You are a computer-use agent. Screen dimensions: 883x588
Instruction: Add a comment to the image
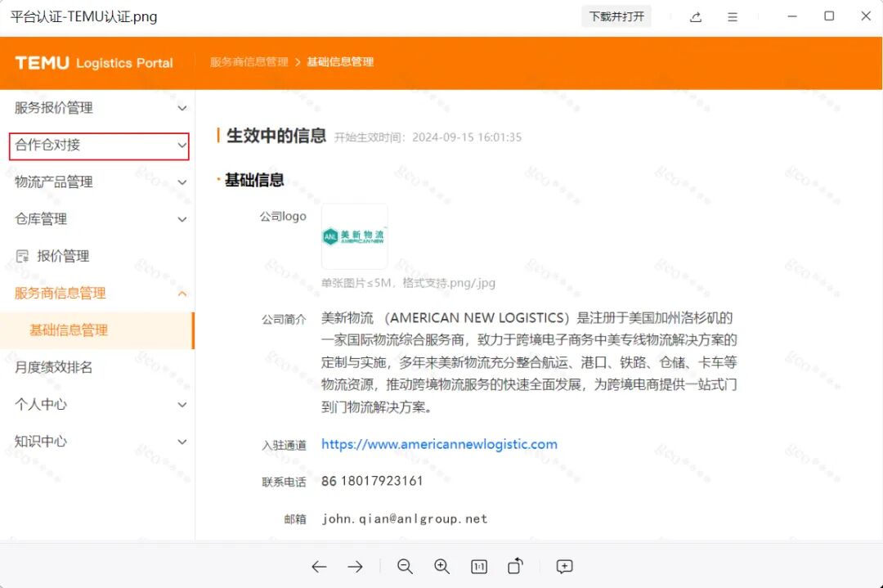[x=563, y=566]
